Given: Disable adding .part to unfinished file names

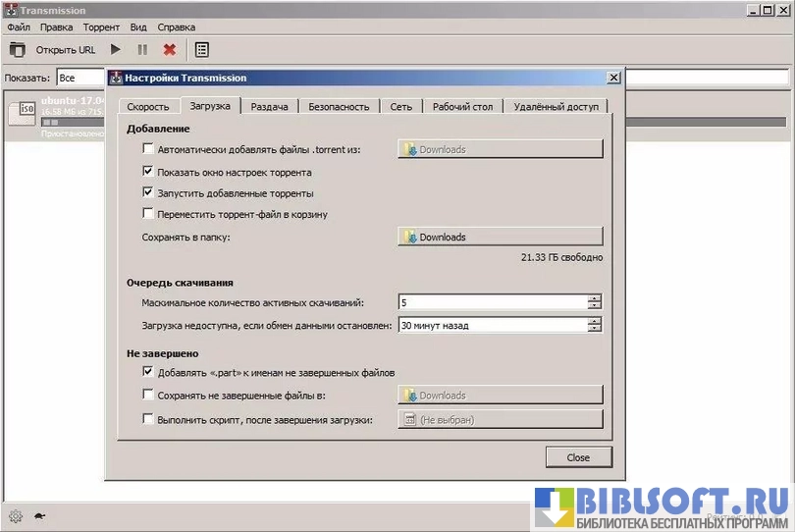Looking at the screenshot, I should click(148, 372).
